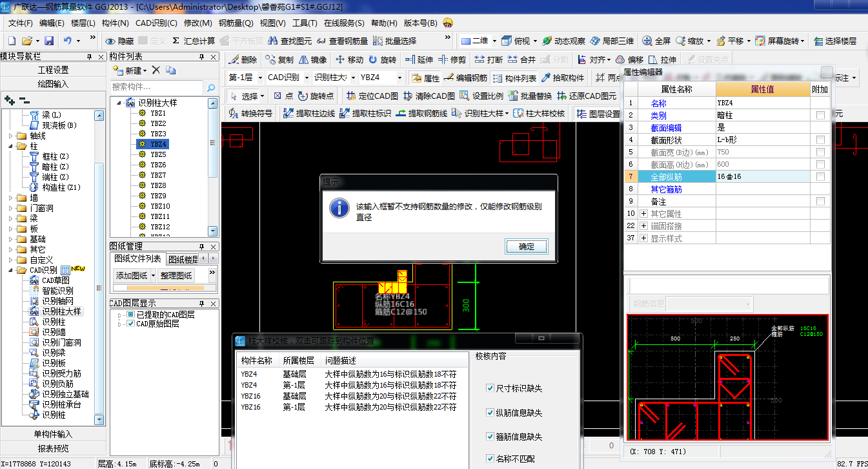Click the 搜索构件 search input field
Viewport: 868px width, 469px height.
pos(157,87)
